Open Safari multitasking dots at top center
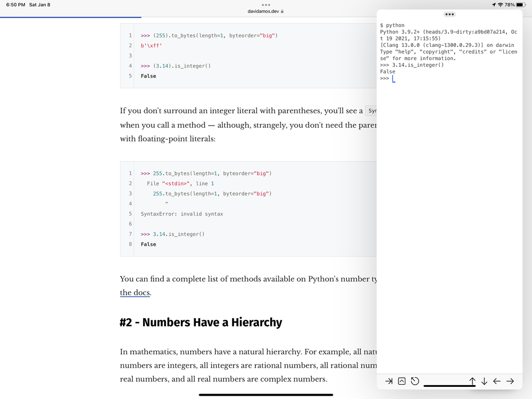The image size is (532, 399). [266, 5]
